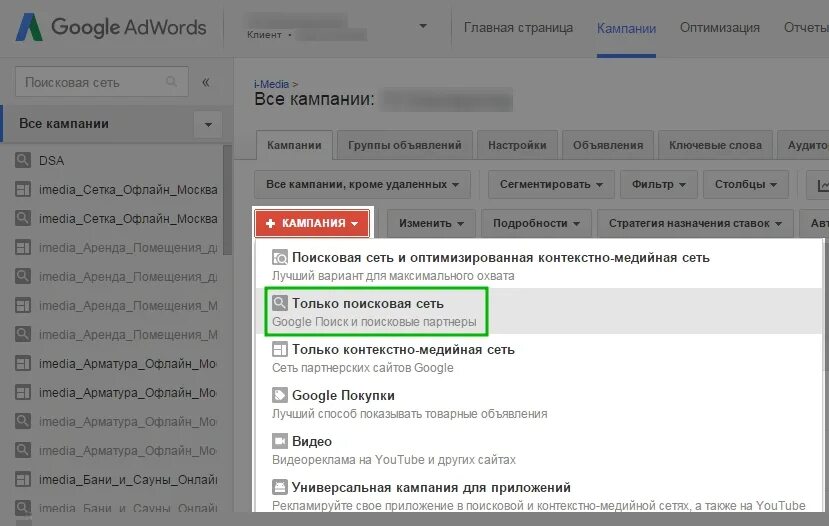Viewport: 829px width, 526px height.
Task: Open the Фильтр dropdown
Action: [x=659, y=184]
